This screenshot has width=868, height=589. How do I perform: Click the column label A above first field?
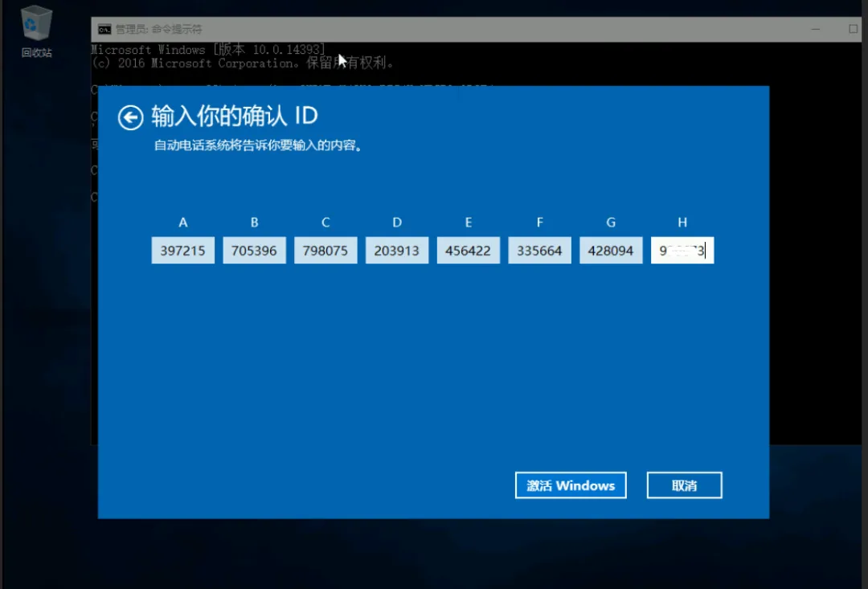click(183, 223)
